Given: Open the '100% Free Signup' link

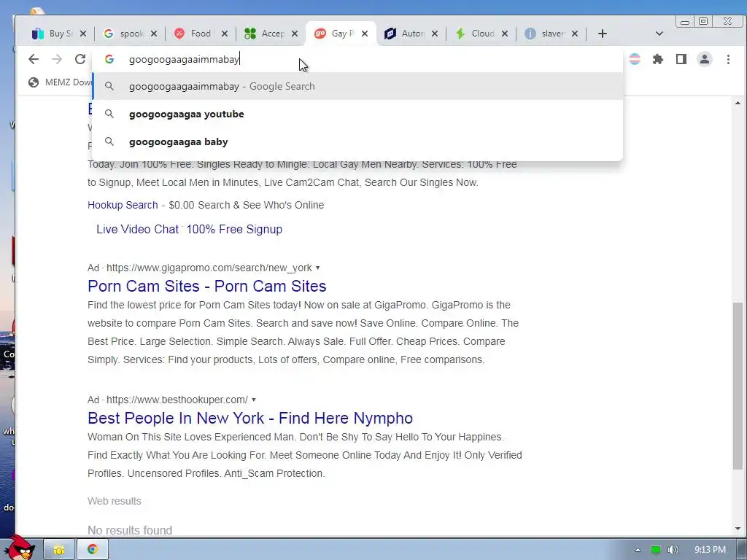Looking at the screenshot, I should (x=234, y=229).
